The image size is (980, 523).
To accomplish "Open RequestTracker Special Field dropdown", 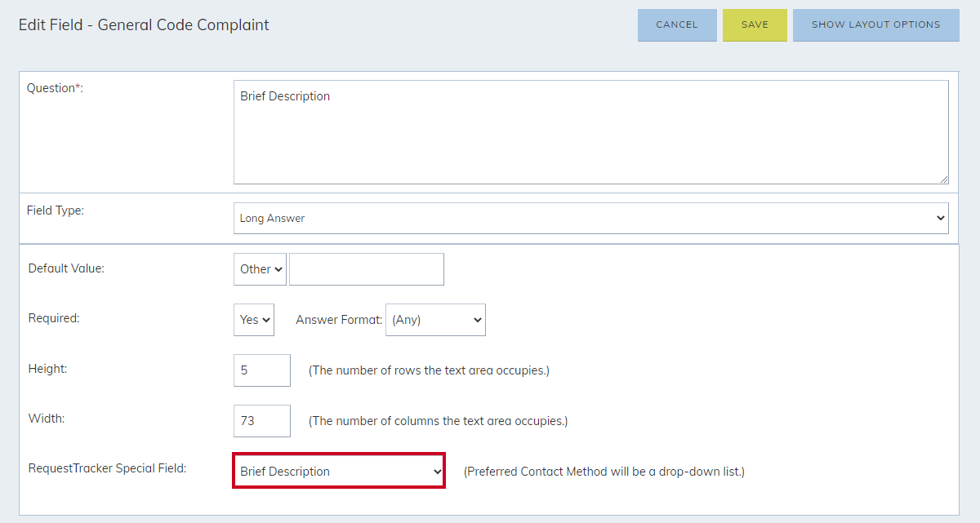I will pos(339,472).
